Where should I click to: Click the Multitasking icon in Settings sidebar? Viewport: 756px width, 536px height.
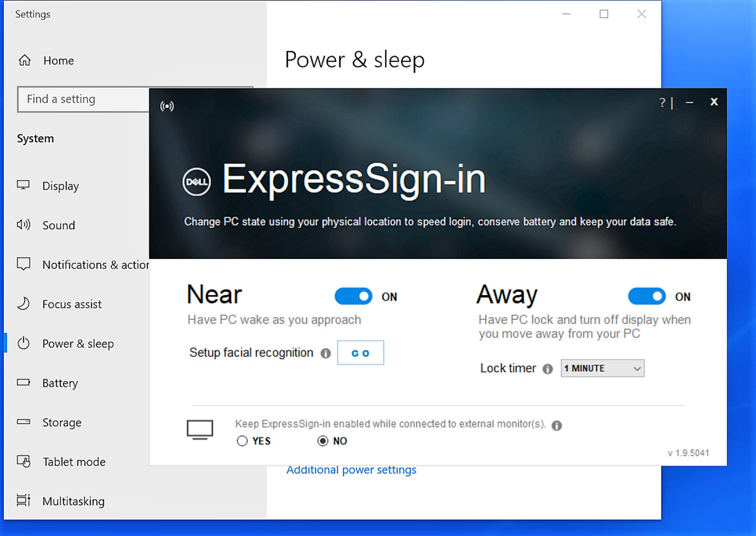pos(24,500)
